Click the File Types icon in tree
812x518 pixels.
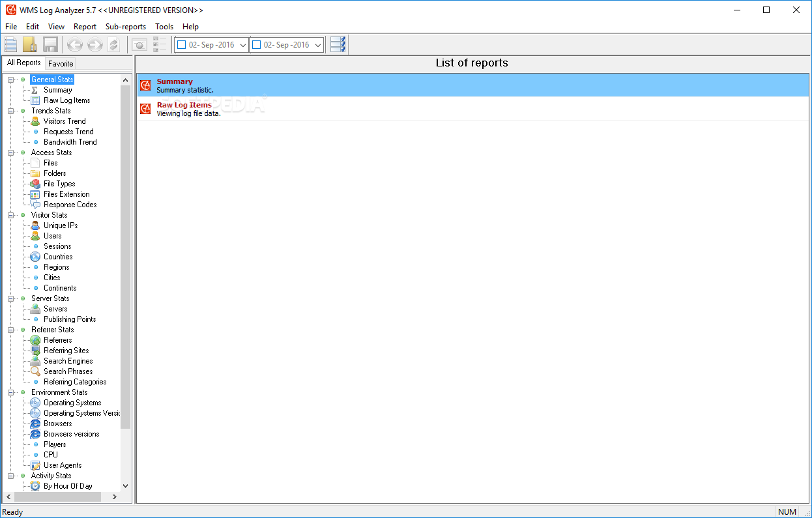tap(35, 184)
